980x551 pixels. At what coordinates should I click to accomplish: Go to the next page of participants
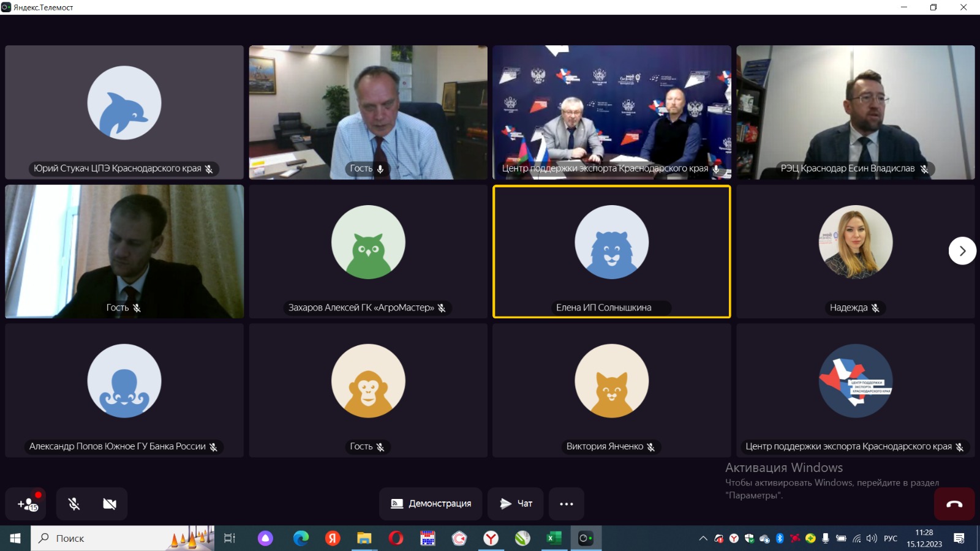click(962, 251)
